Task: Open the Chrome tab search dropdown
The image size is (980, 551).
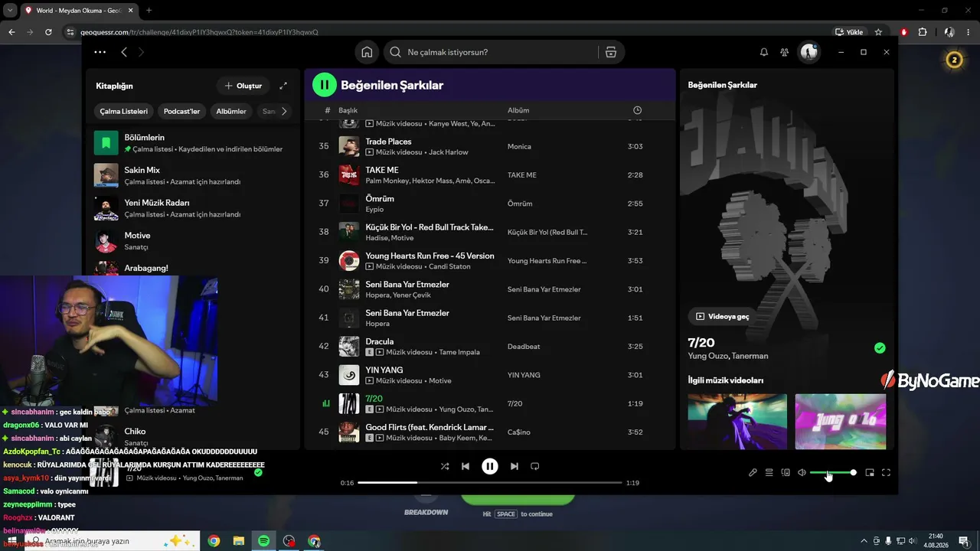Action: click(10, 11)
